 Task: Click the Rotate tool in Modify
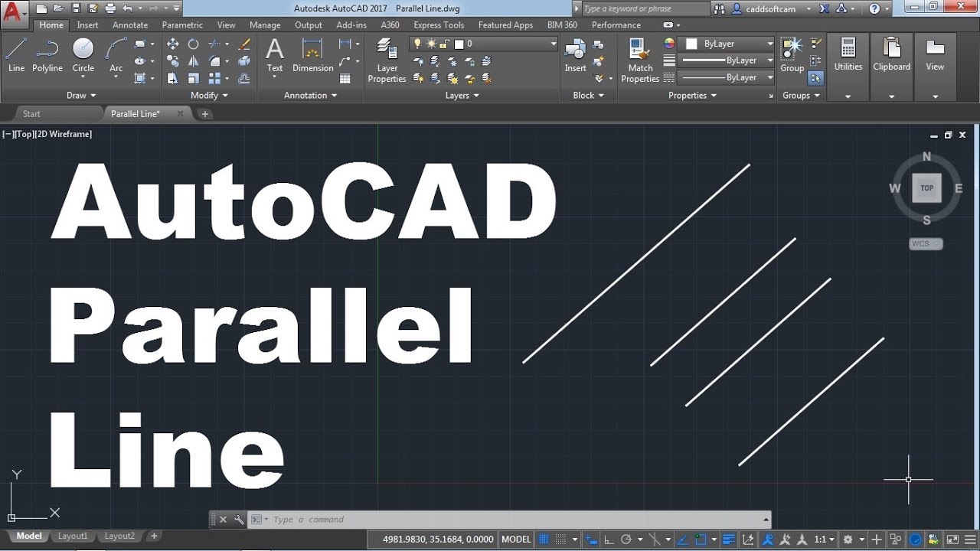pos(194,44)
